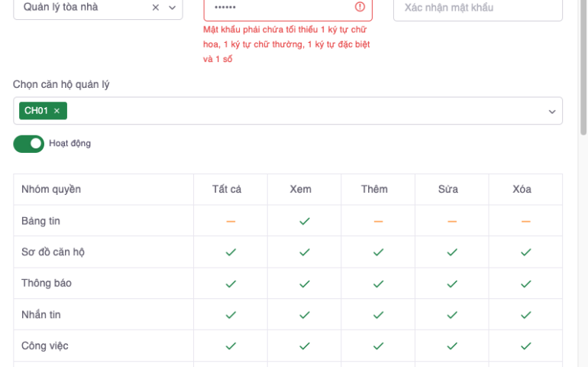The height and width of the screenshot is (367, 588).
Task: Toggle Sửa permission for Thông báo
Action: coord(451,284)
